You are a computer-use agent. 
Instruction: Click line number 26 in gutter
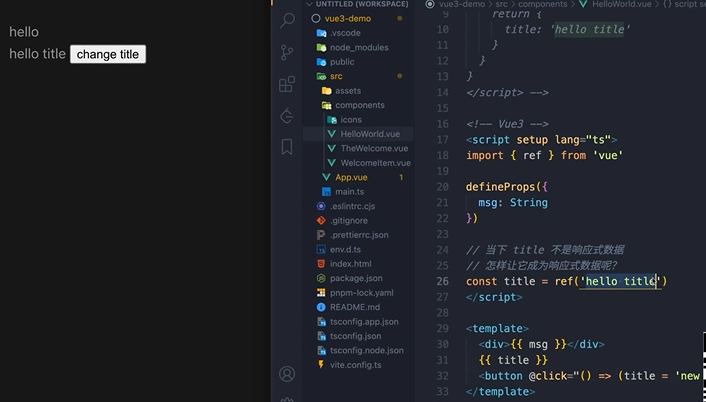point(443,281)
